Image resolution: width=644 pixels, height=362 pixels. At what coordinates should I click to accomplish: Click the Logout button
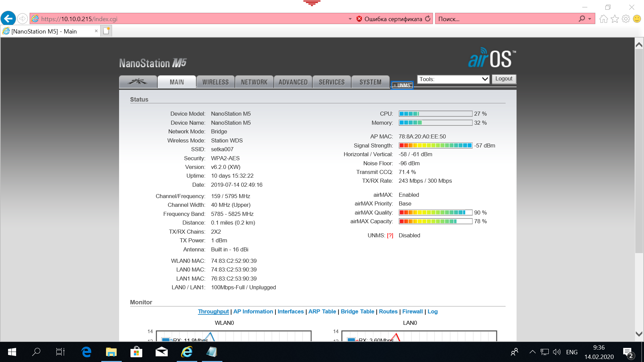point(504,79)
